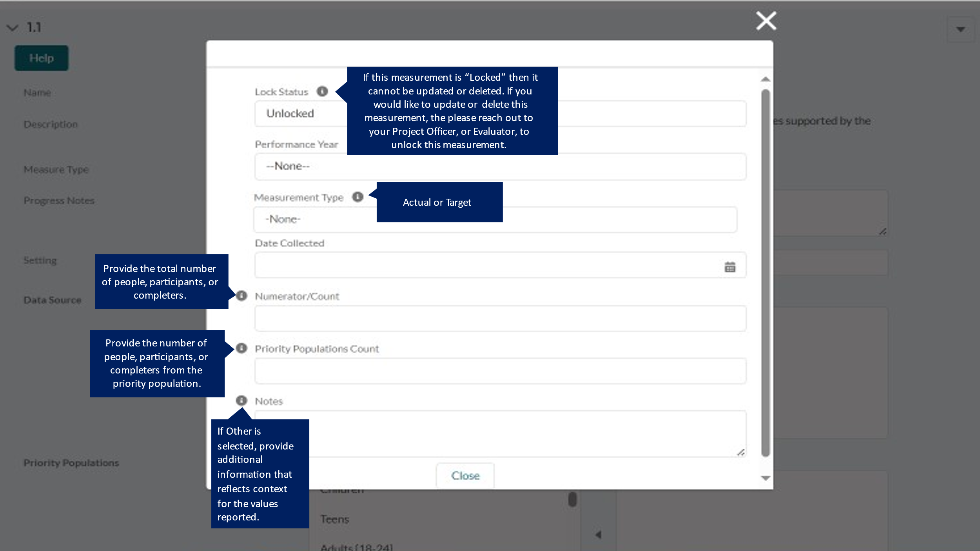980x551 pixels.
Task: Open the top-right dropdown arrow menu
Action: (x=960, y=29)
